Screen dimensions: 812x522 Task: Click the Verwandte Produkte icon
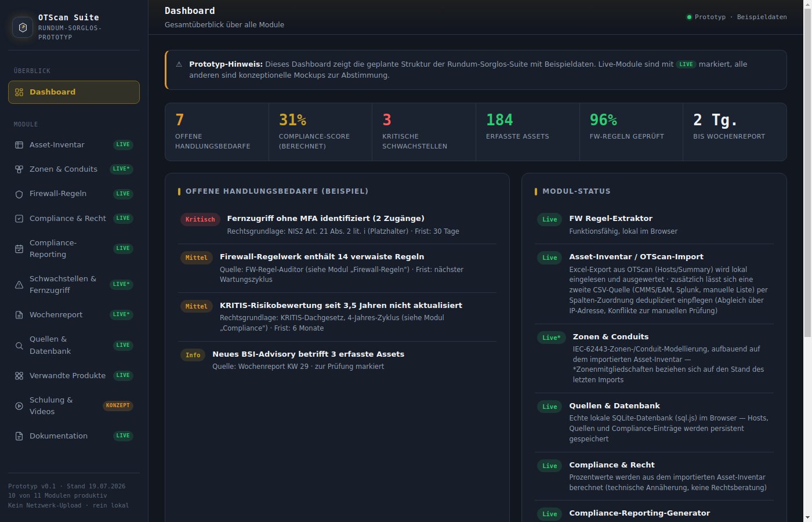click(x=19, y=376)
